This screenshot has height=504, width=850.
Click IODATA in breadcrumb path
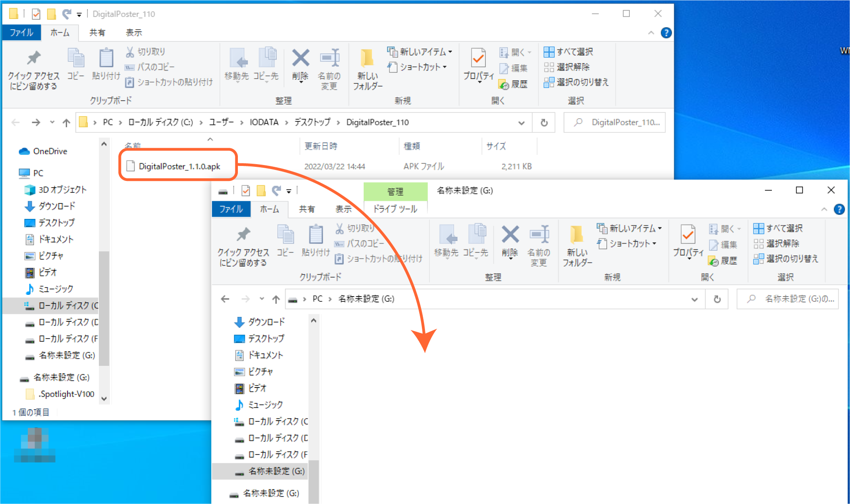tap(264, 122)
